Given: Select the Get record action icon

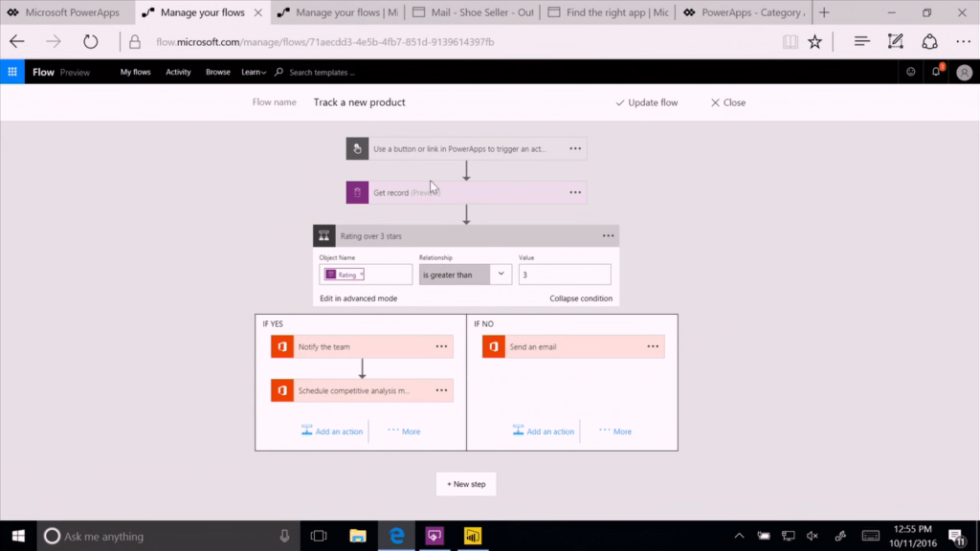Looking at the screenshot, I should [x=357, y=192].
